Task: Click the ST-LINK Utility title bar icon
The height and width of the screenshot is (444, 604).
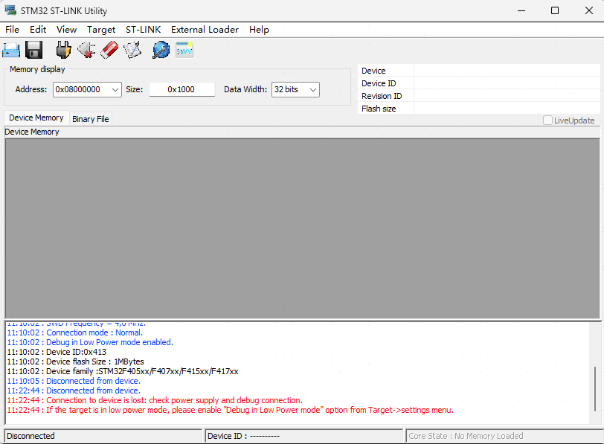Action: (10, 10)
